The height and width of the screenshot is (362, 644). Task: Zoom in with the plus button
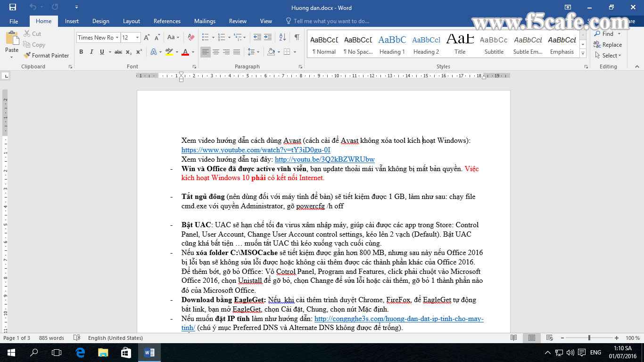(617, 338)
